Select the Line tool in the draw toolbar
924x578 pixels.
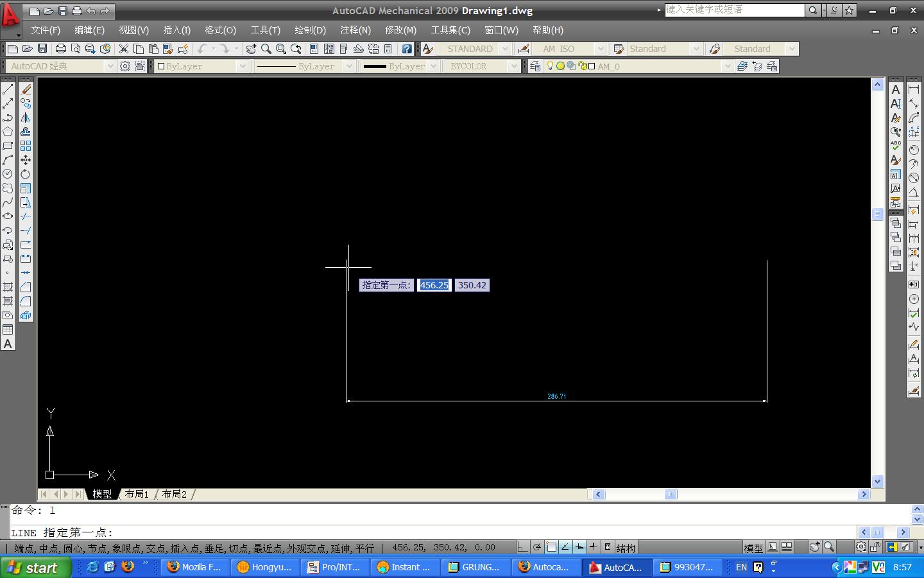(x=8, y=89)
